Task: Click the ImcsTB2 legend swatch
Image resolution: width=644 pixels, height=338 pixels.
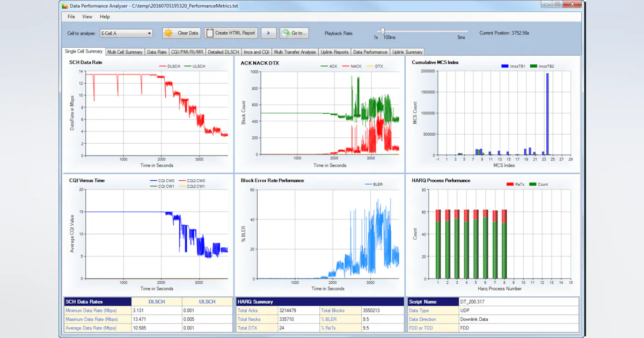Action: point(533,66)
